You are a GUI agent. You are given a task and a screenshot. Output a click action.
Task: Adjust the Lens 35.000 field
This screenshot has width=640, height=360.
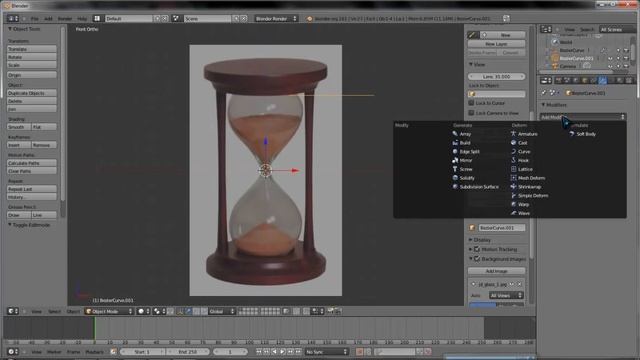point(496,76)
